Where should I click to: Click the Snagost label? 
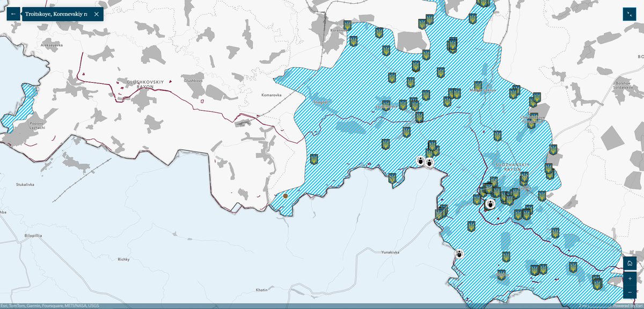pyautogui.click(x=320, y=101)
